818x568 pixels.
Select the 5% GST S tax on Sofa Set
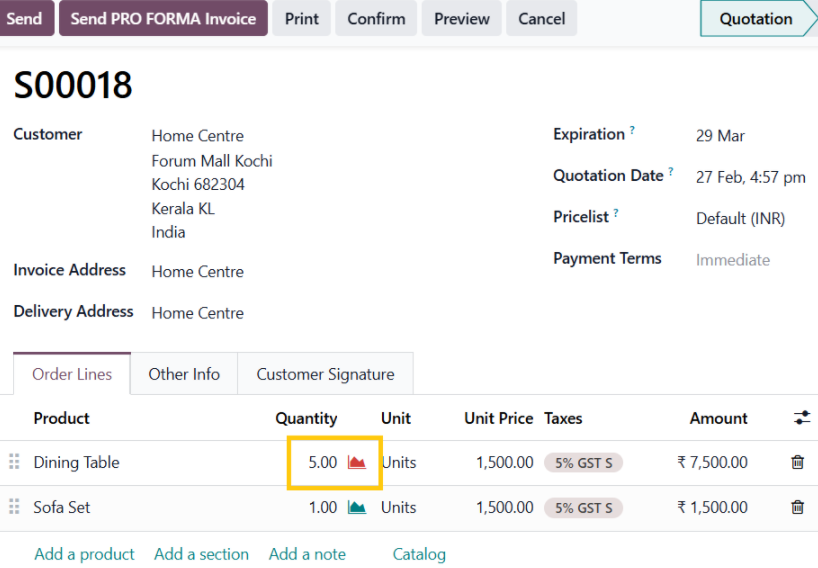[x=583, y=508]
